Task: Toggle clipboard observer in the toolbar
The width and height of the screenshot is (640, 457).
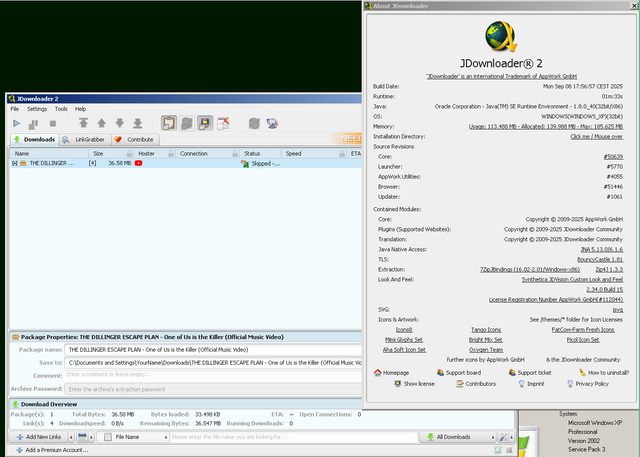Action: (x=169, y=123)
